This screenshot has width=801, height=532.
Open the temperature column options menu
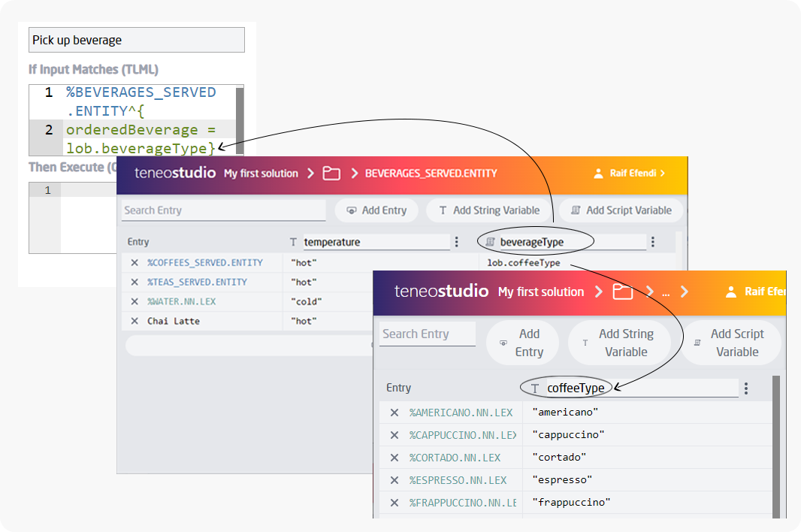pyautogui.click(x=457, y=242)
